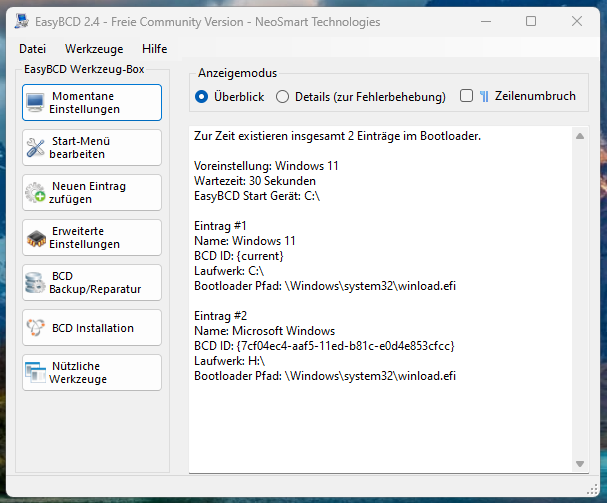Click the BCD ID line starting {7cf04ec4
The image size is (607, 503).
click(324, 346)
